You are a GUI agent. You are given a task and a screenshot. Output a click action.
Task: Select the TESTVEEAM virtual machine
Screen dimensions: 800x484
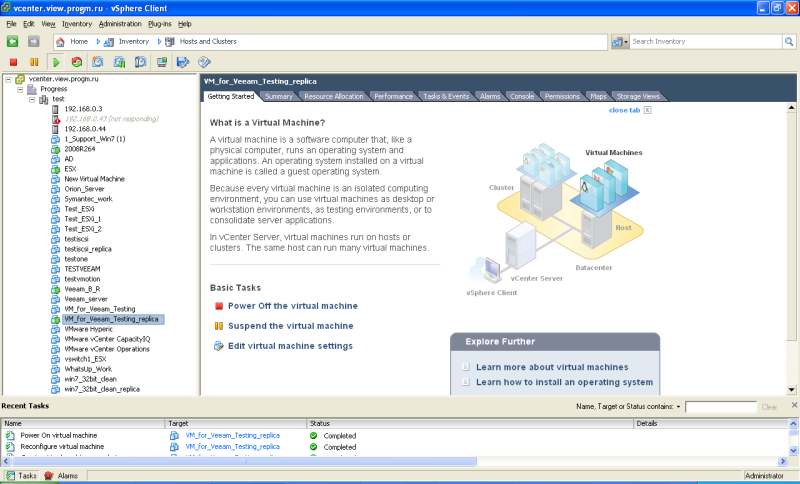tap(82, 269)
